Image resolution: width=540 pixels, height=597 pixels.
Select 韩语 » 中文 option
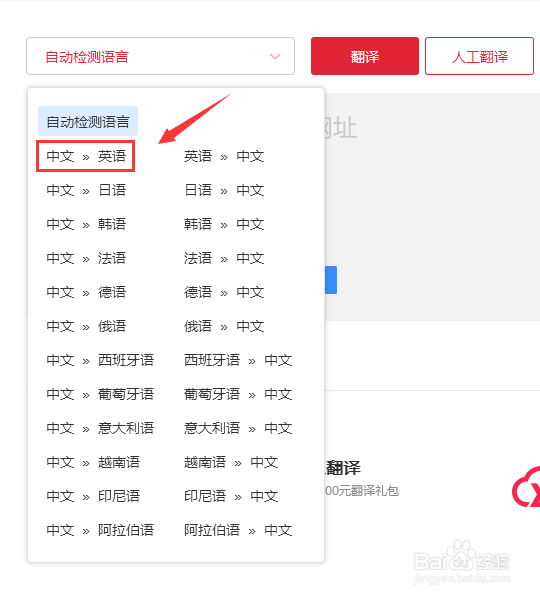224,224
